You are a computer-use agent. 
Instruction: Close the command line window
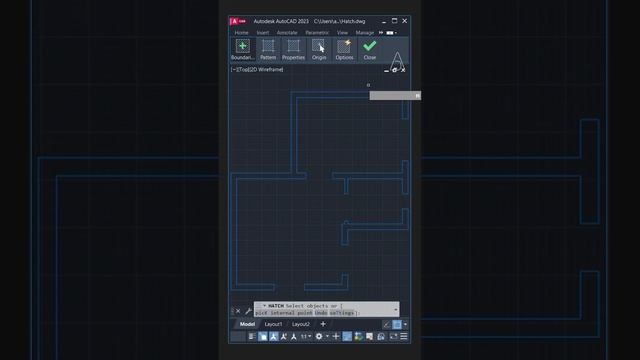(x=238, y=311)
